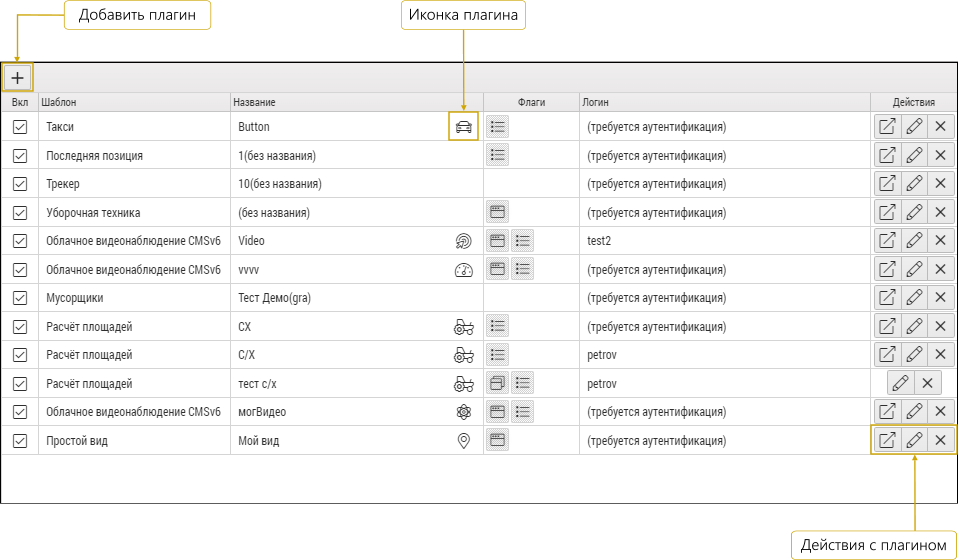Click the list flag in тест с/х row
Viewport: 958px width, 560px height.
pos(522,384)
